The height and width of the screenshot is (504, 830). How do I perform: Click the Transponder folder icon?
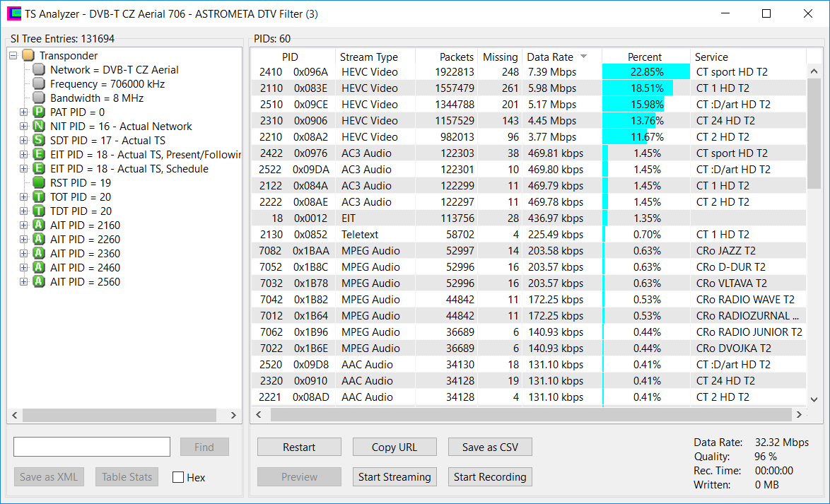point(28,56)
